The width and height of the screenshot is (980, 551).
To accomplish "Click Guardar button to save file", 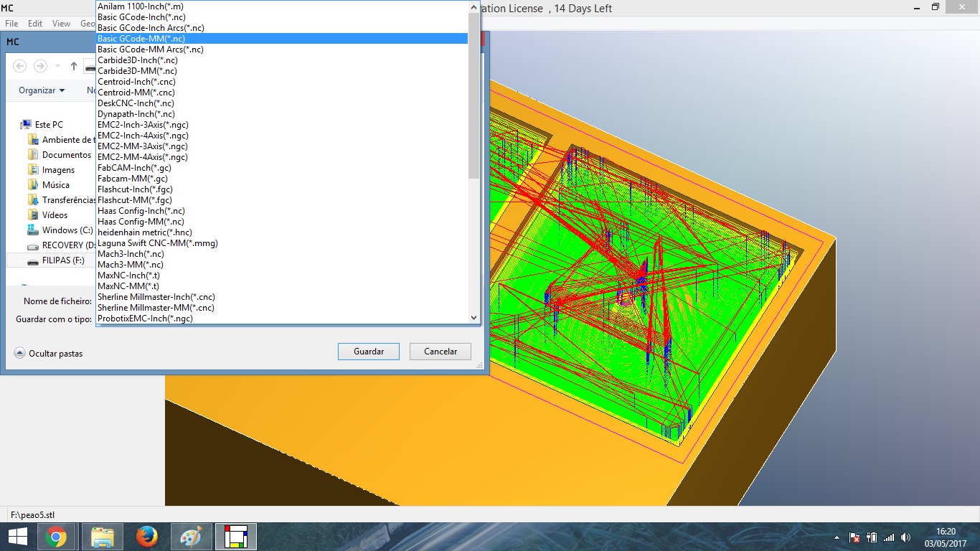I will (369, 352).
